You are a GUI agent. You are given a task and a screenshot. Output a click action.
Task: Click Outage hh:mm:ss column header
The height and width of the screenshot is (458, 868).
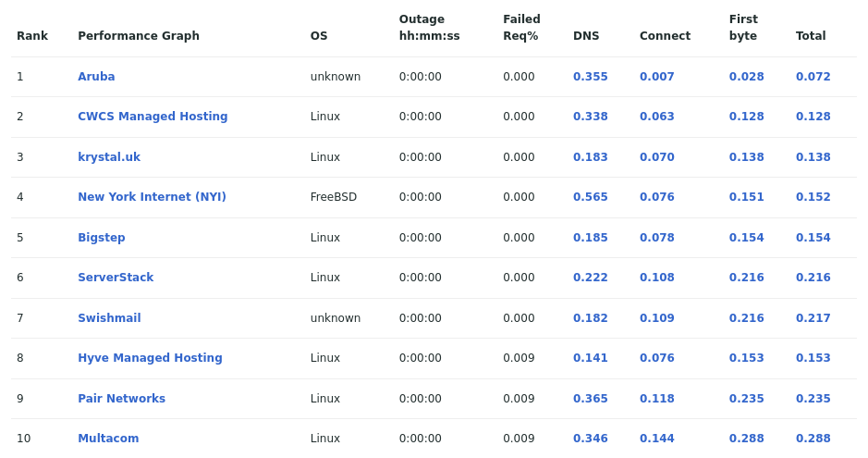tap(430, 27)
